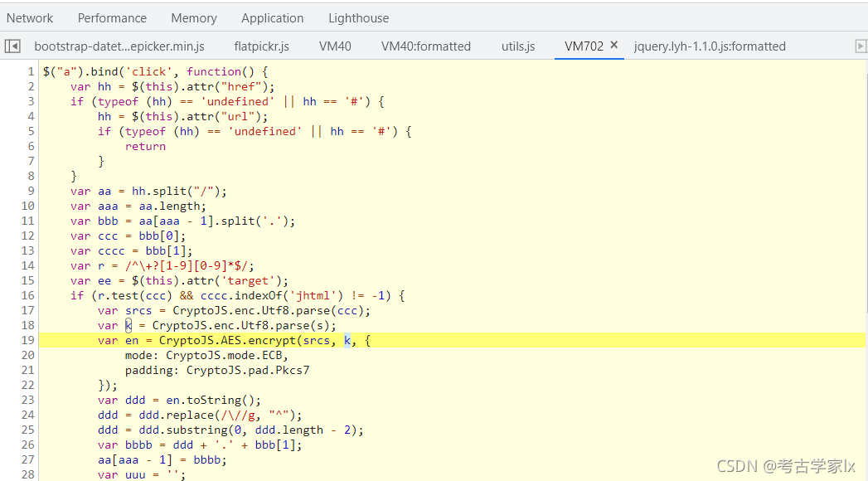The height and width of the screenshot is (481, 868).
Task: Select the VM40:formatted file tab
Action: point(425,46)
